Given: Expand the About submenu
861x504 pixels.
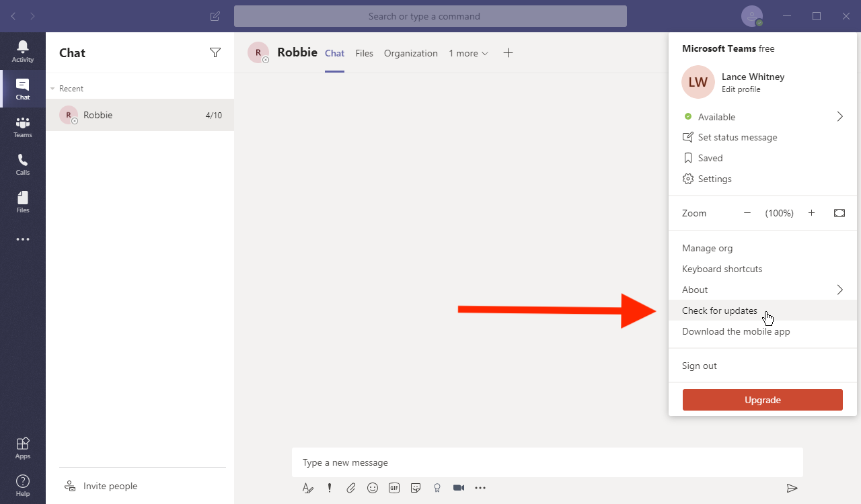Looking at the screenshot, I should pyautogui.click(x=839, y=290).
